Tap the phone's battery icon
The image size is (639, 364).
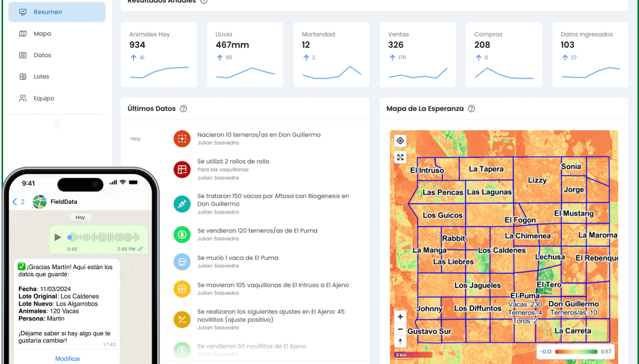[134, 183]
